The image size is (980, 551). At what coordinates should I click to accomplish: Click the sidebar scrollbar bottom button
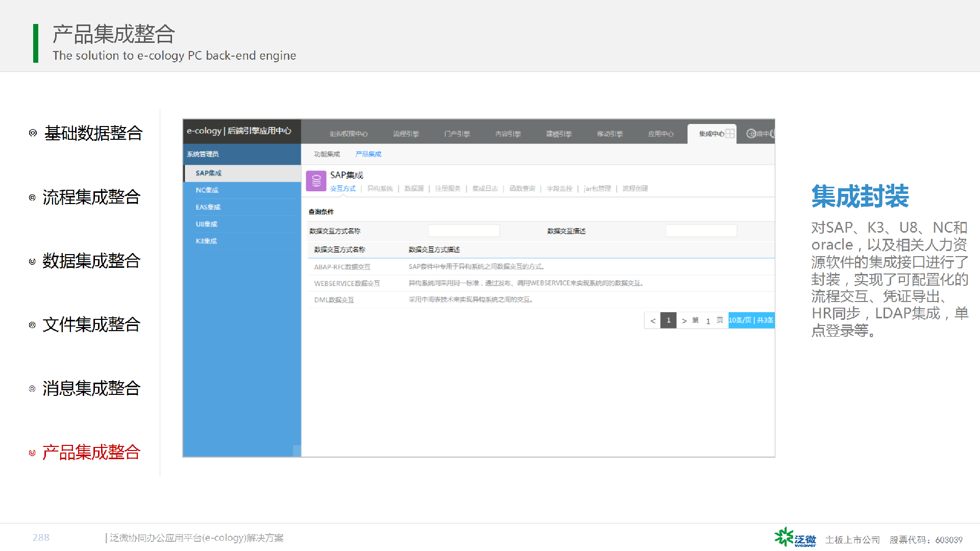[x=297, y=450]
